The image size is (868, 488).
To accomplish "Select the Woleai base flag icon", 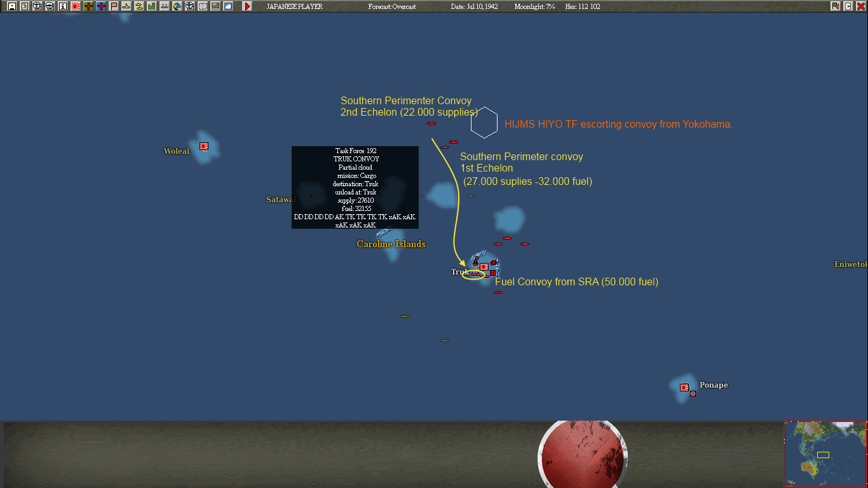I will click(204, 146).
